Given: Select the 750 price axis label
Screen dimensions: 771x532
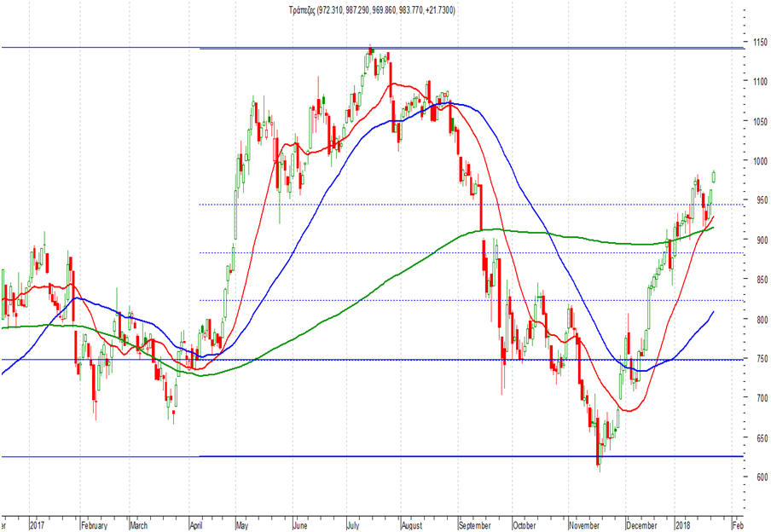Looking at the screenshot, I should point(762,359).
